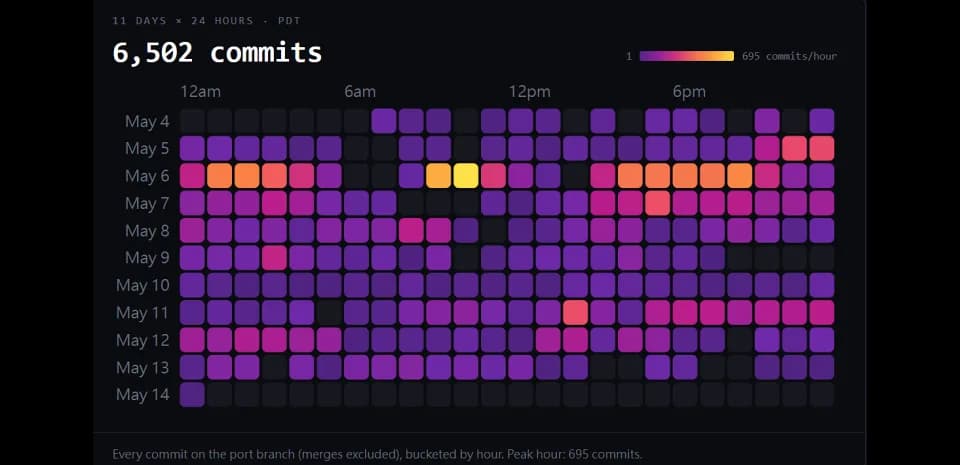Select the salmon May 11 2pm cell
This screenshot has width=960, height=465.
tap(576, 313)
